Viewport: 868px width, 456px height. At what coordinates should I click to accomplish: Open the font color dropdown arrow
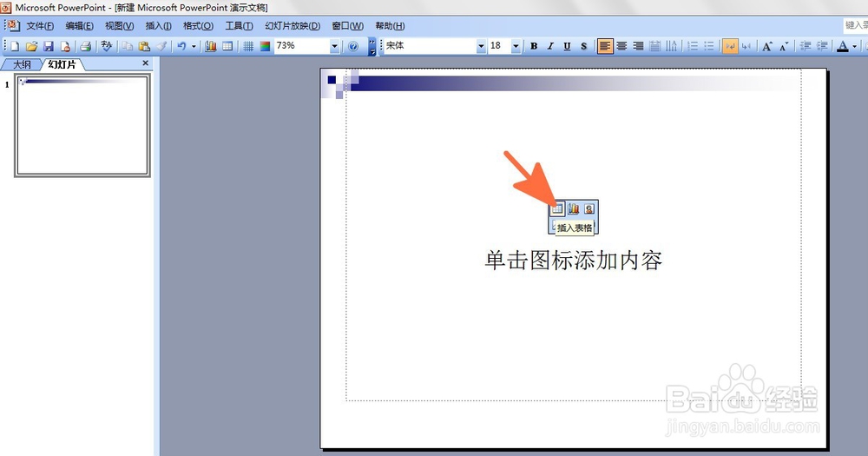click(x=854, y=46)
